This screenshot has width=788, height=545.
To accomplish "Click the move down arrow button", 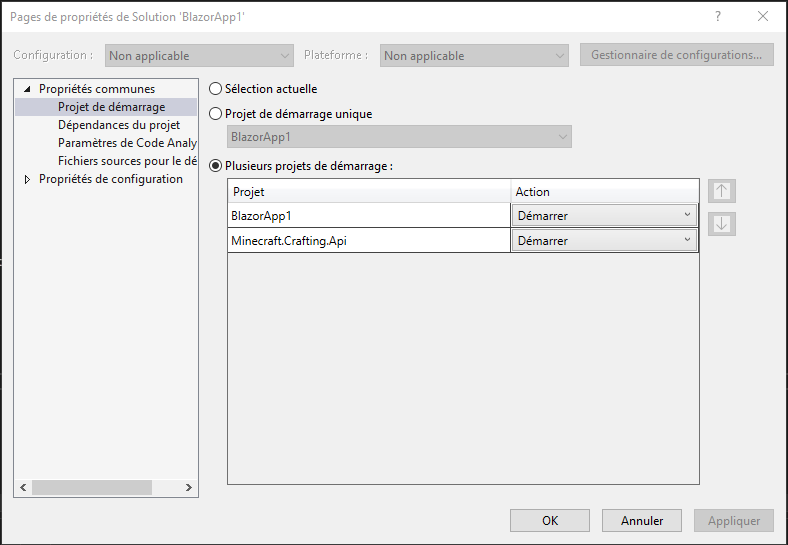I will (x=722, y=224).
